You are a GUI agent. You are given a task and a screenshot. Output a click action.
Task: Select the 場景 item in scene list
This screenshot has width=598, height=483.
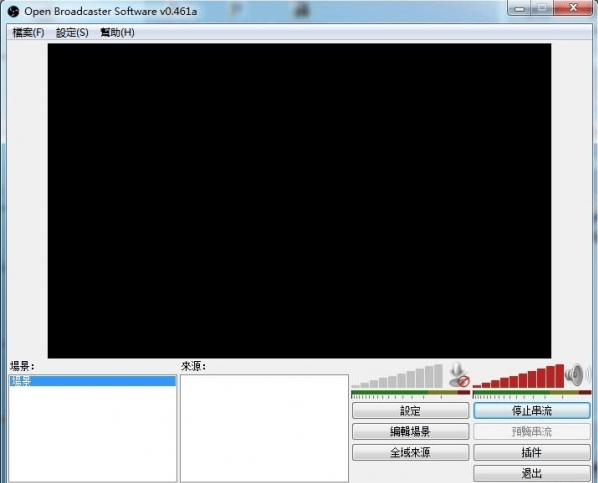point(92,381)
